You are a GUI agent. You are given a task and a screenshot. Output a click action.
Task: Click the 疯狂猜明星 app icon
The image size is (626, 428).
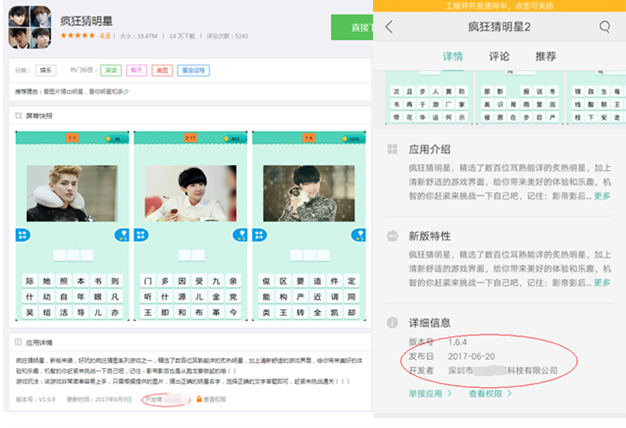[x=30, y=27]
